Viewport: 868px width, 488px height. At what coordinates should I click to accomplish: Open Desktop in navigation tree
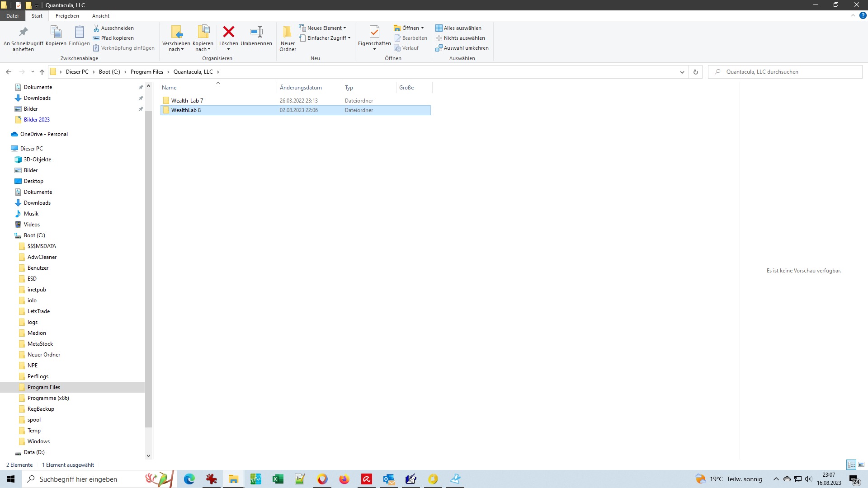click(x=33, y=181)
